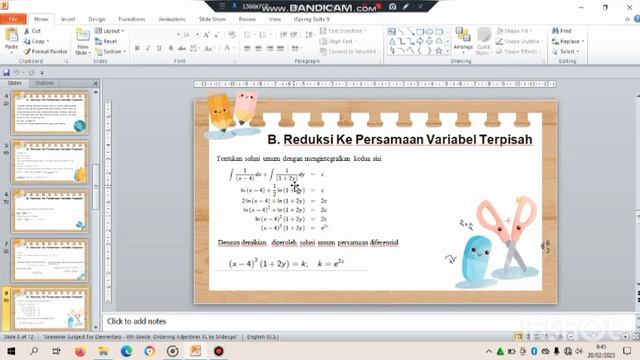Toggle the numbered list button
This screenshot has height=360, width=640.
(264, 35)
